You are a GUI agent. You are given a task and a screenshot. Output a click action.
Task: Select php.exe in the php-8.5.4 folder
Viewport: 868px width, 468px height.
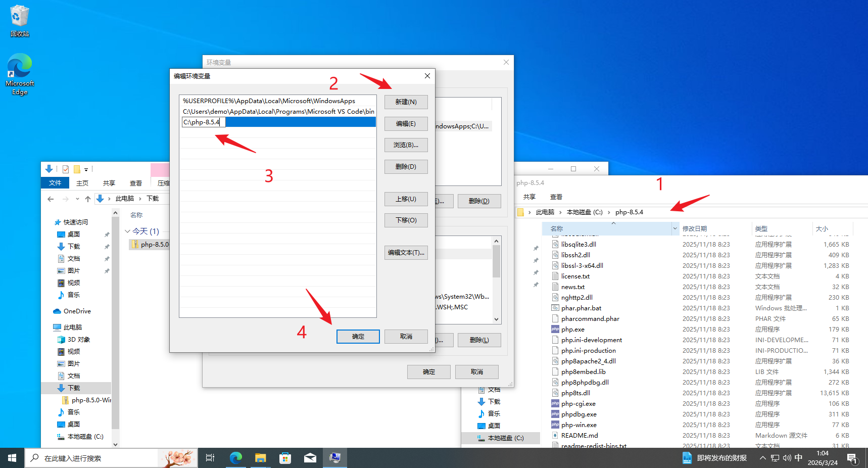click(x=572, y=330)
